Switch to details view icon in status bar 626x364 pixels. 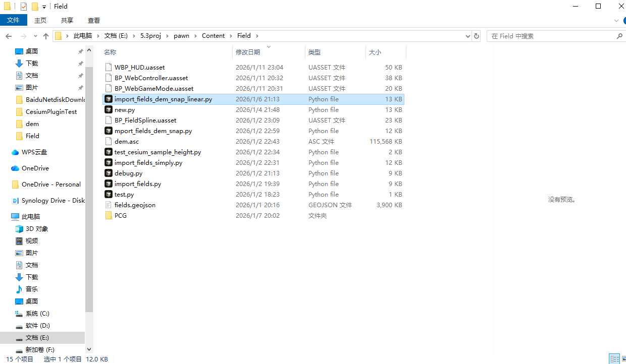pyautogui.click(x=614, y=359)
